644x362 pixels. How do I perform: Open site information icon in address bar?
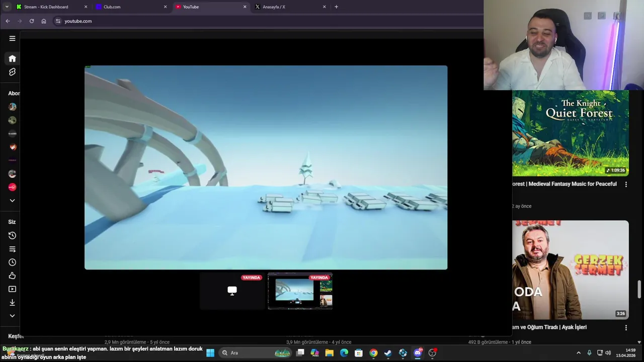(x=58, y=21)
